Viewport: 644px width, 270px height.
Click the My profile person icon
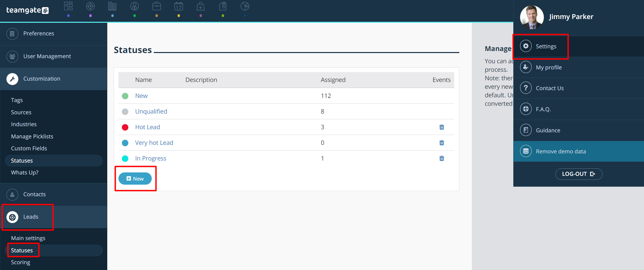526,67
